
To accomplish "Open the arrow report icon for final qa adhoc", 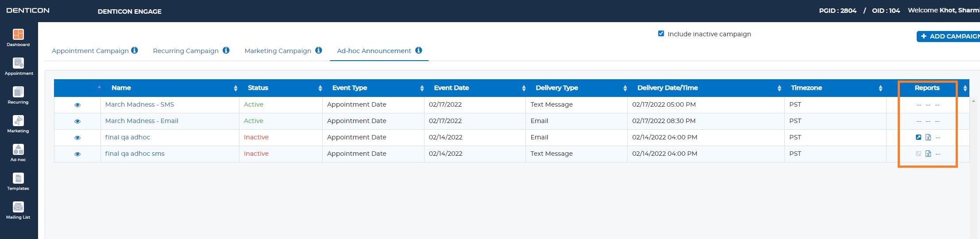I will pyautogui.click(x=918, y=137).
